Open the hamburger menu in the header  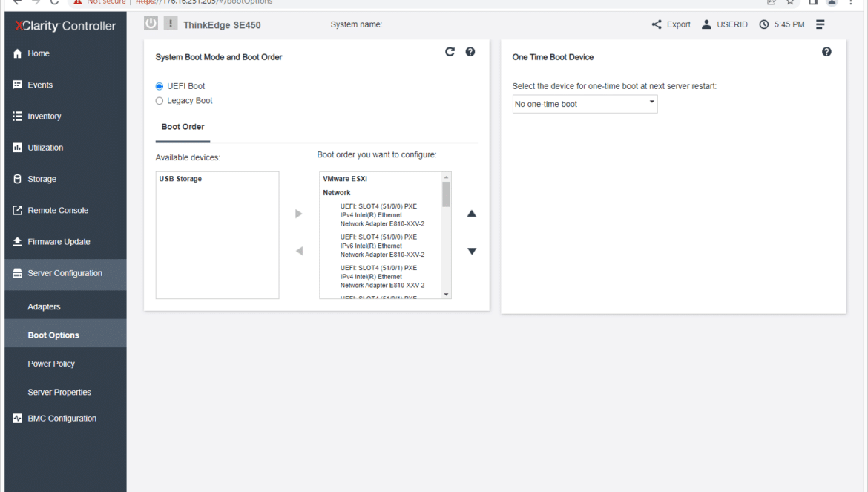821,24
